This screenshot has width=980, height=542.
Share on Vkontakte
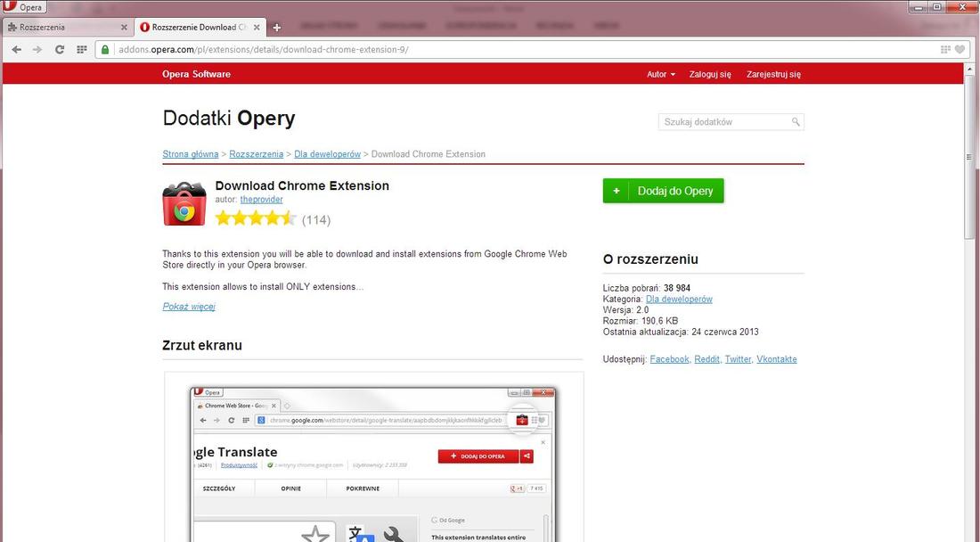pos(776,359)
